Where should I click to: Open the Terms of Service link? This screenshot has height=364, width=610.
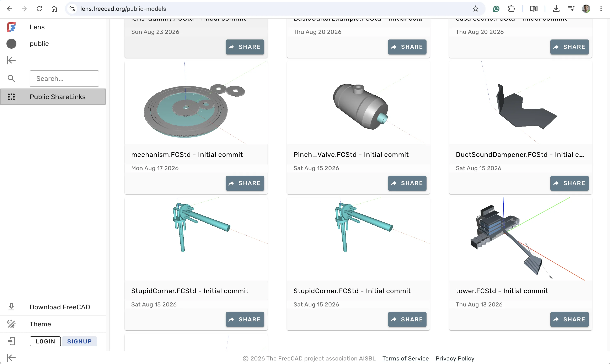coord(405,358)
